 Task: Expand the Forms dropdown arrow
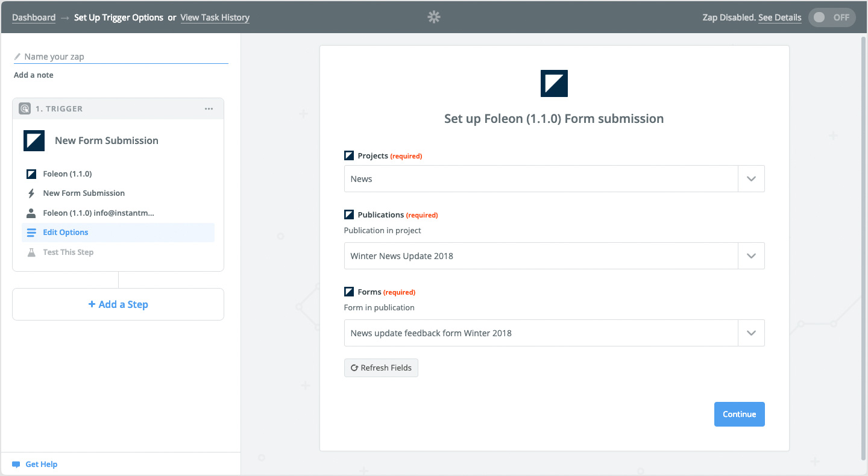coord(751,333)
